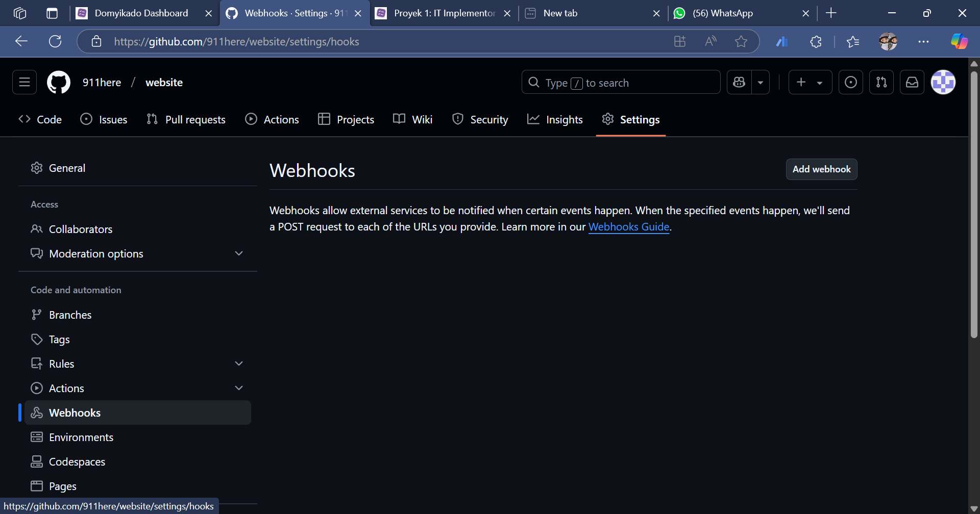Switch to the Insights tab
This screenshot has height=514, width=980.
tap(555, 119)
